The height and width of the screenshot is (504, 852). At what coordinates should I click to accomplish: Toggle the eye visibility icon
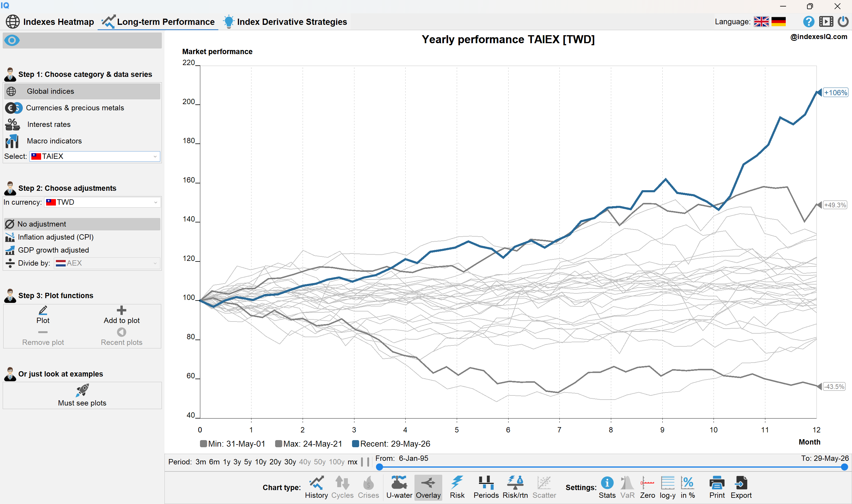(x=12, y=41)
